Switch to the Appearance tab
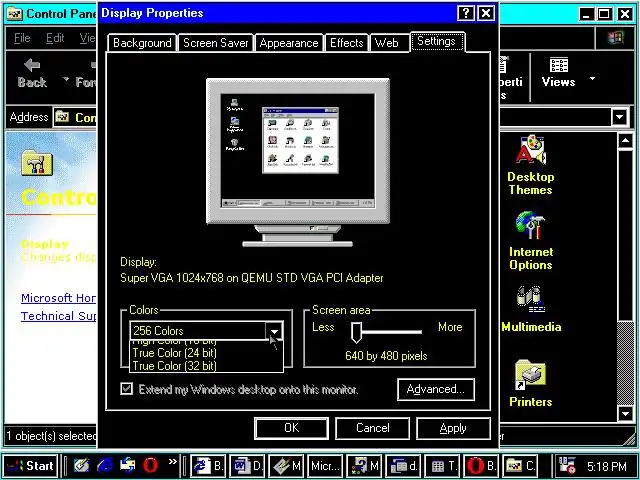The width and height of the screenshot is (640, 480). tap(289, 43)
